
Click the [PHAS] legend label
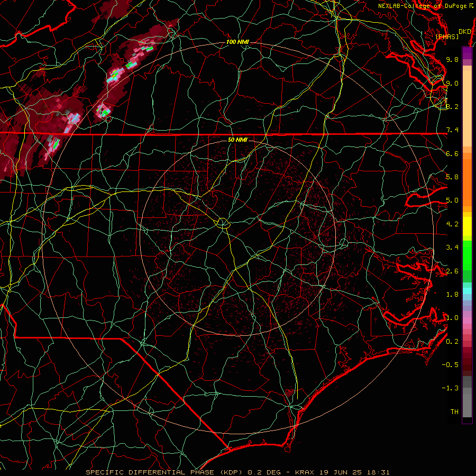[x=447, y=36]
